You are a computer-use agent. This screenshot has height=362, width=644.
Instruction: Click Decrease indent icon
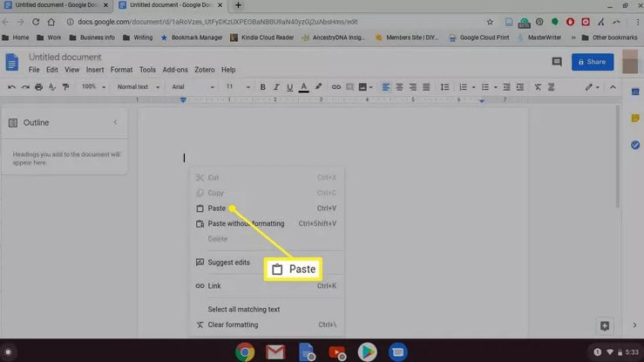coord(506,87)
